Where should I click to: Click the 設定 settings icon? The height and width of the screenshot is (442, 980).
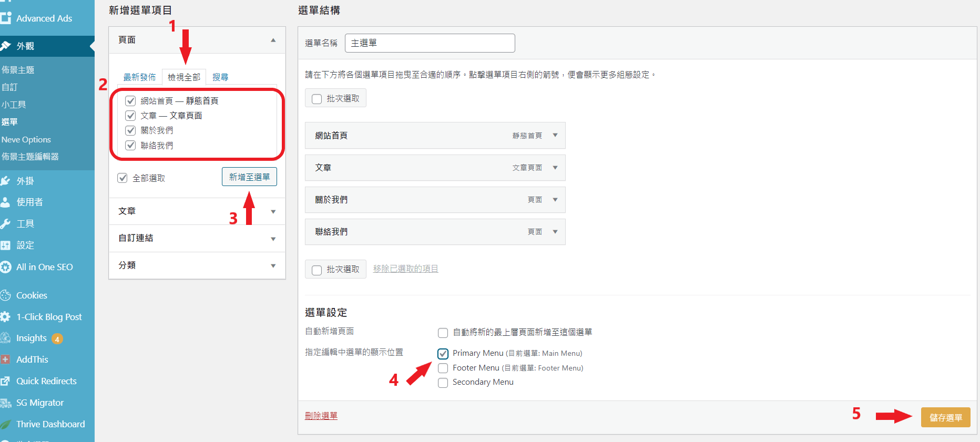tap(6, 245)
